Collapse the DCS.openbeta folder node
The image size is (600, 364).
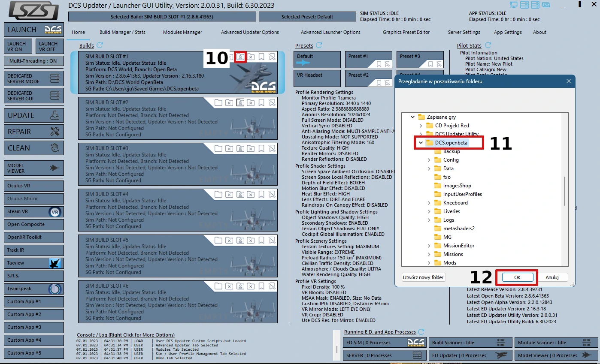tap(421, 143)
